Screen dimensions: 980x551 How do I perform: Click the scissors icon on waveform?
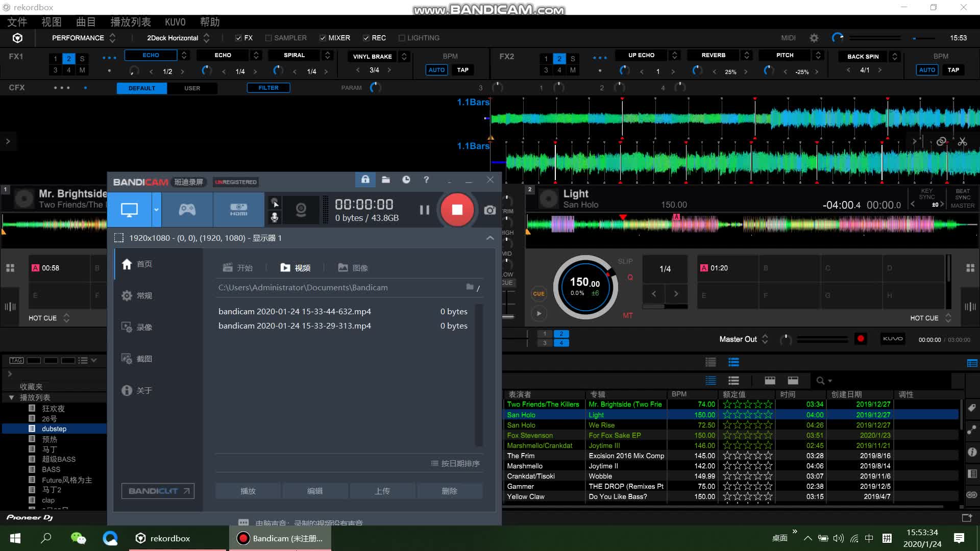coord(963,141)
